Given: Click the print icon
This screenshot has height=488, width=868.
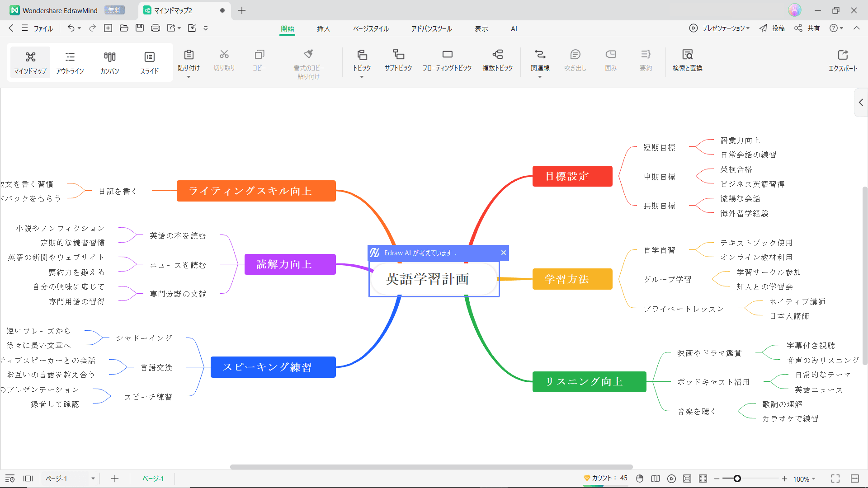Looking at the screenshot, I should coord(156,28).
